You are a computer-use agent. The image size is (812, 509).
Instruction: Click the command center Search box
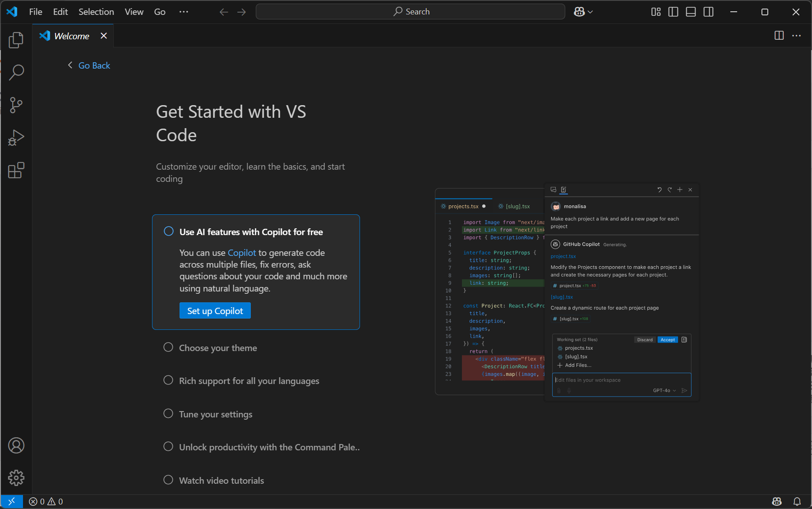click(410, 12)
